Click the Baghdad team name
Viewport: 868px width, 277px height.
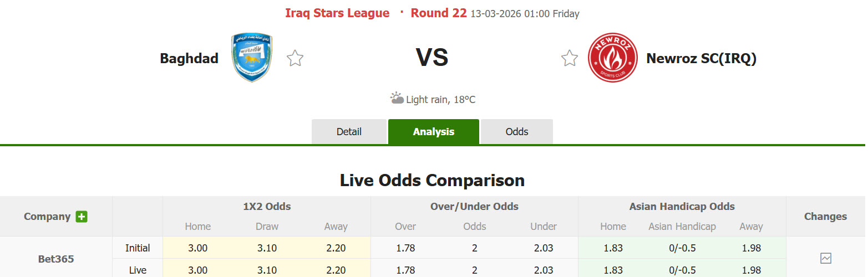point(189,58)
